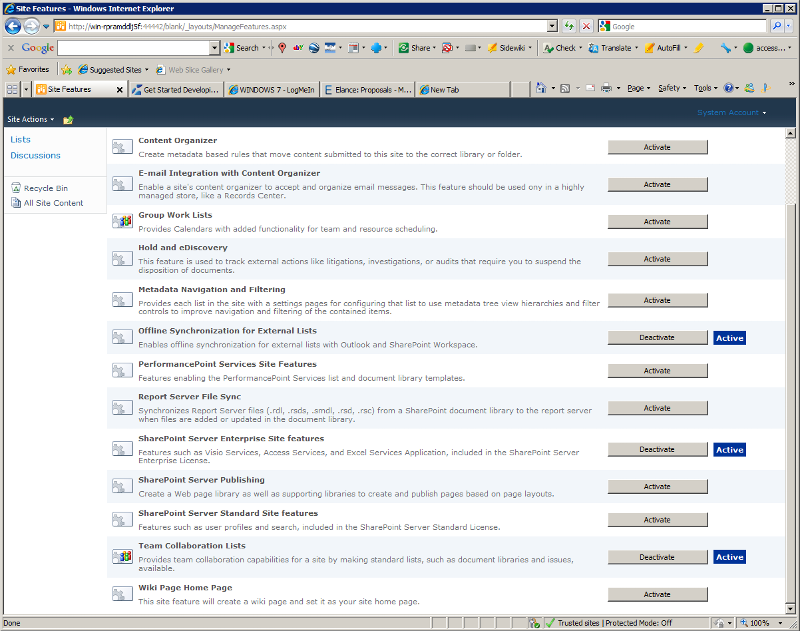The height and width of the screenshot is (631, 800).
Task: Click the Google toolbar Share icon
Action: (404, 48)
